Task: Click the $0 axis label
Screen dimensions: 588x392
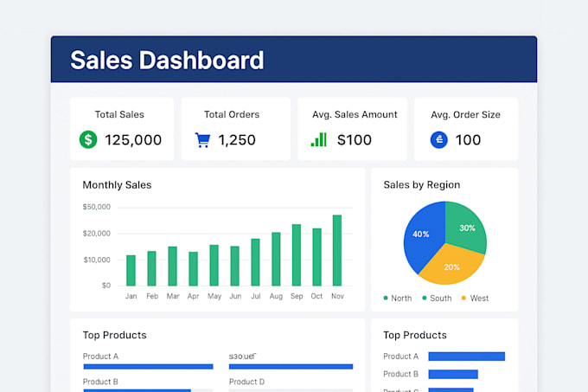Action: click(106, 286)
